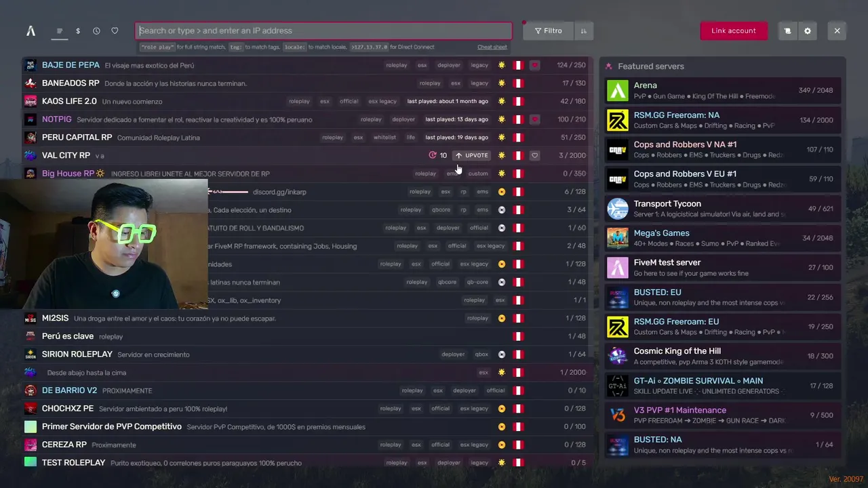Open V3 PVP #1 Maintenance server
This screenshot has height=488, width=868.
[x=723, y=415]
